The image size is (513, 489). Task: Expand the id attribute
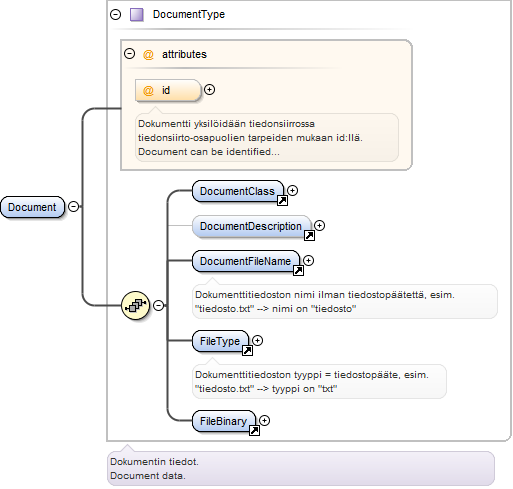point(209,90)
